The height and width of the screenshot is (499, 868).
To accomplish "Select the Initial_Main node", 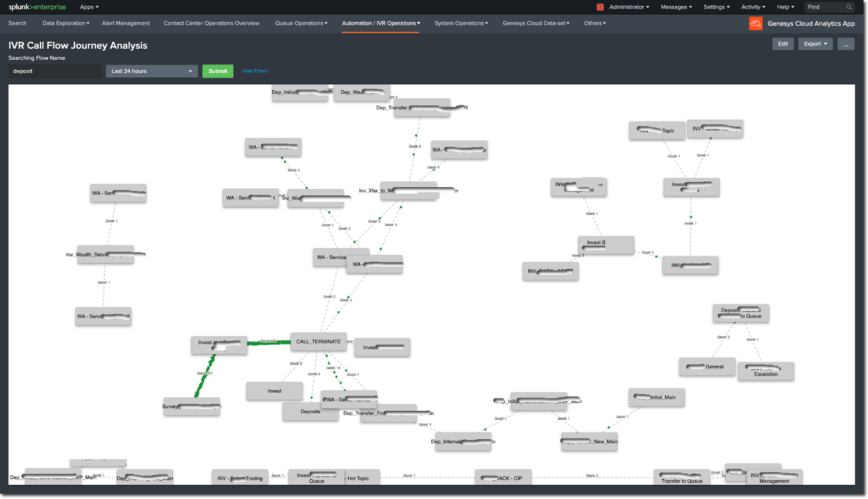I will [x=657, y=397].
